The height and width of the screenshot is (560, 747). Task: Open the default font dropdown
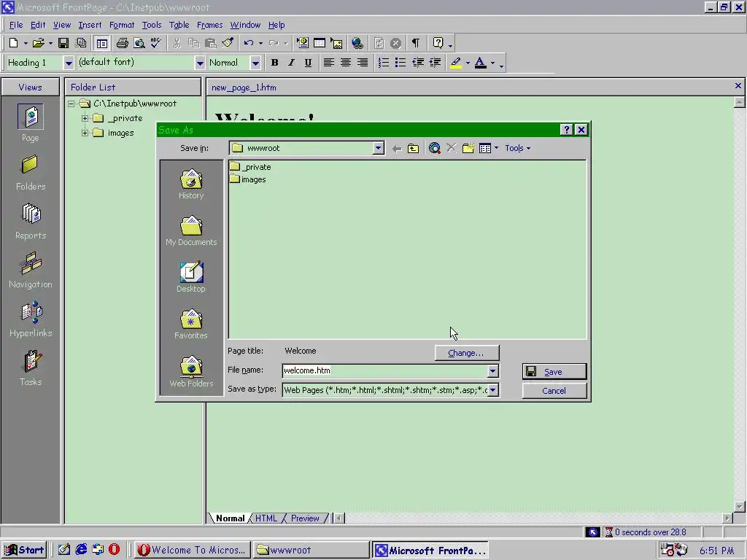(x=200, y=63)
